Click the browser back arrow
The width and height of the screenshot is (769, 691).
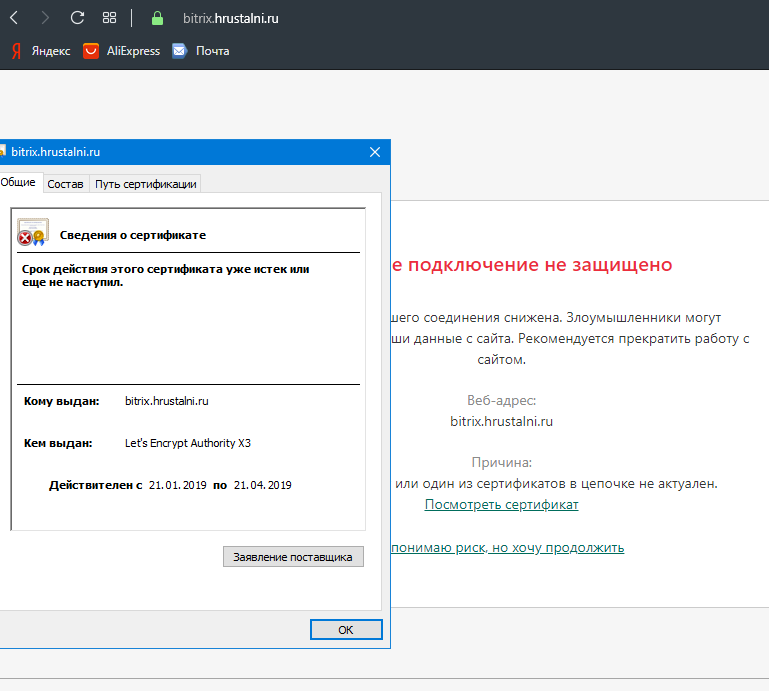pyautogui.click(x=14, y=18)
